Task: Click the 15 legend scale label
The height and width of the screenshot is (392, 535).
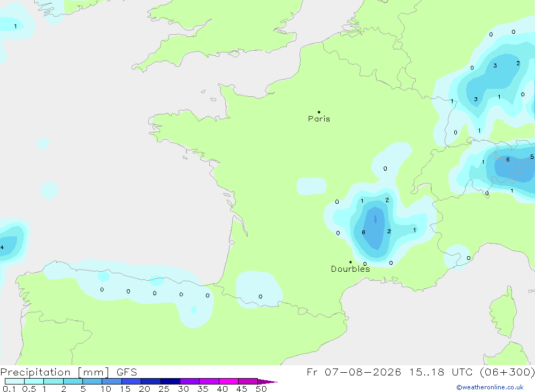Action: [x=125, y=389]
